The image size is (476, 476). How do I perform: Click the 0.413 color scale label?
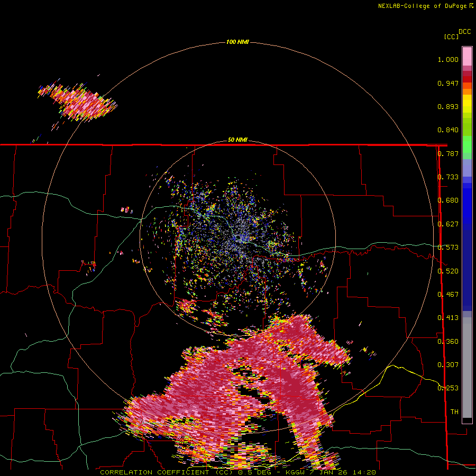[x=448, y=318]
